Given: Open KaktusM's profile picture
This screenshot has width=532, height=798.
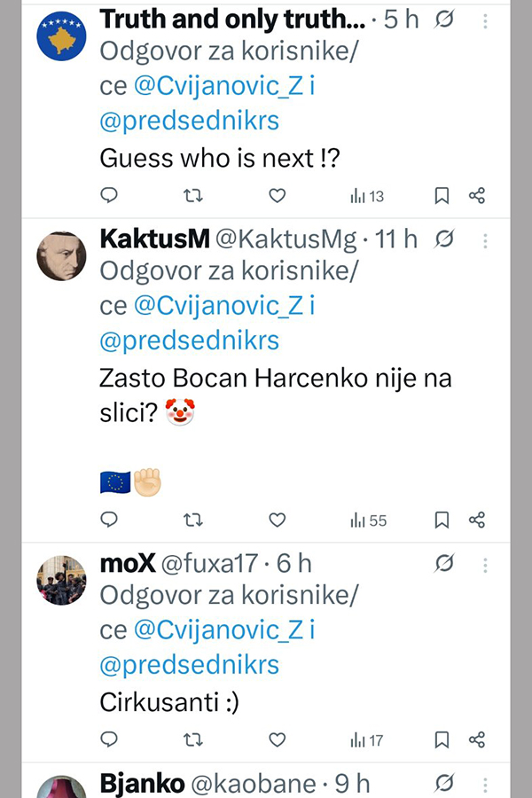Looking at the screenshot, I should (x=60, y=256).
